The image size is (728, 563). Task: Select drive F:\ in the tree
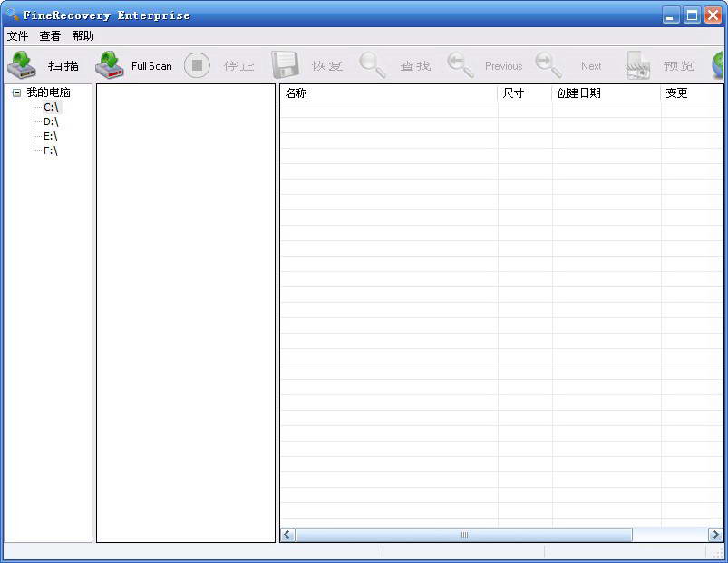(51, 150)
